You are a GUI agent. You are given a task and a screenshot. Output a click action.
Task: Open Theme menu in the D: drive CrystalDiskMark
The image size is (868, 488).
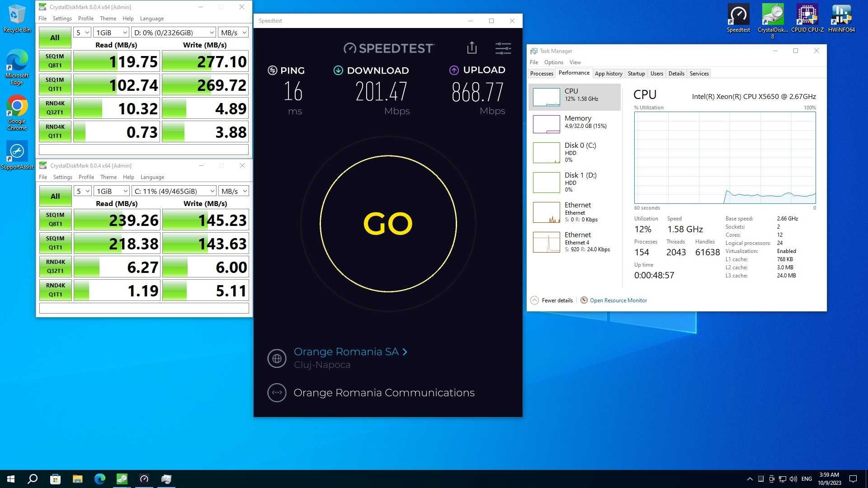tap(108, 19)
